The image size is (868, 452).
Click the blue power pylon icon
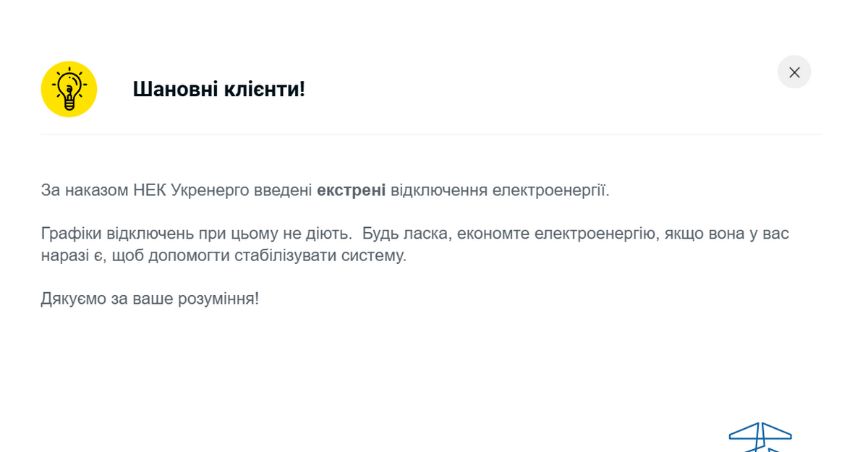coord(760,436)
